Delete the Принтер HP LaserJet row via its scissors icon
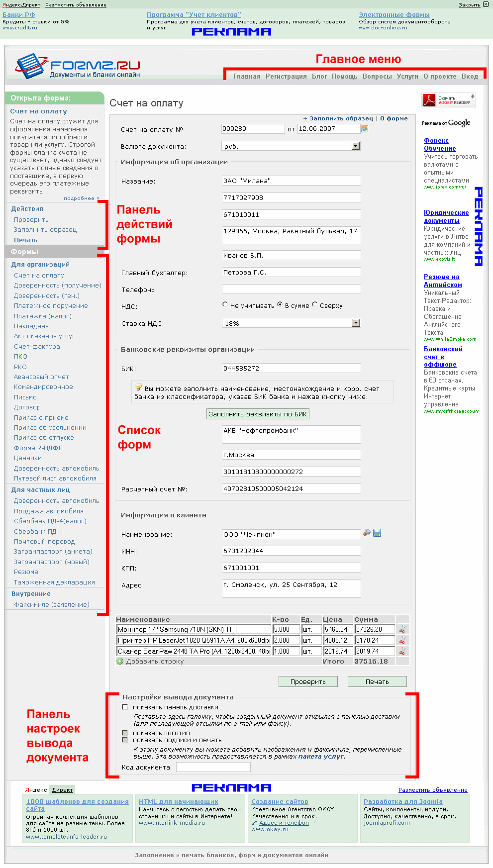 pyautogui.click(x=402, y=641)
